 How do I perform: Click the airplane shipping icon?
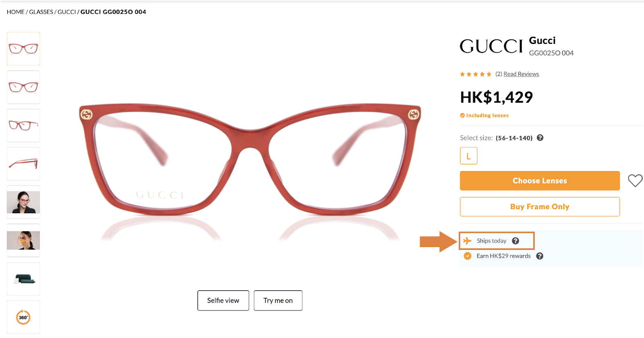click(x=467, y=241)
